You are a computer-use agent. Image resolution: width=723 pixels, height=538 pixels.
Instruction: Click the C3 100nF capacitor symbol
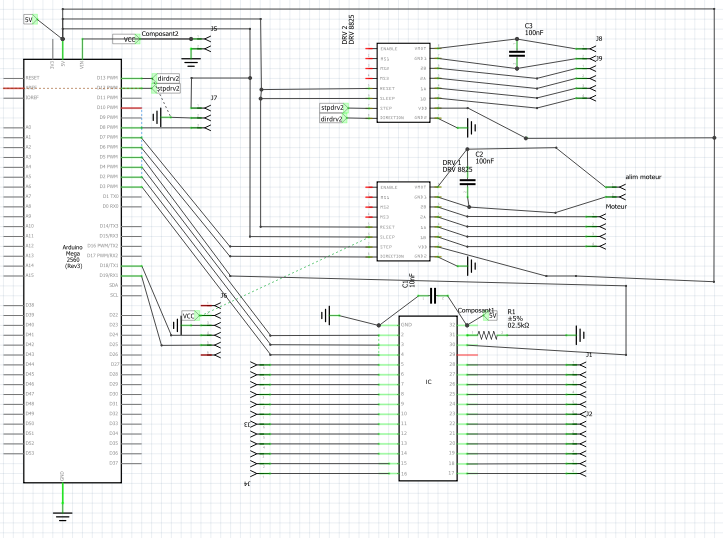click(x=517, y=52)
